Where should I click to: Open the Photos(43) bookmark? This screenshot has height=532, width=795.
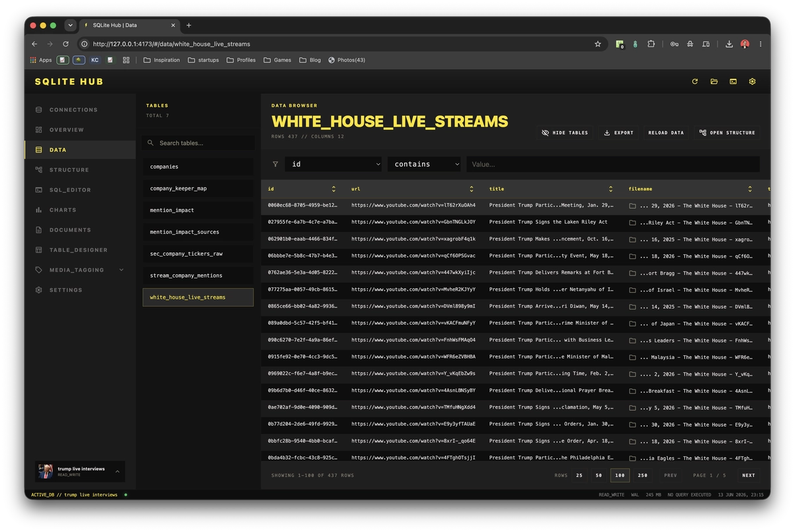pyautogui.click(x=346, y=60)
